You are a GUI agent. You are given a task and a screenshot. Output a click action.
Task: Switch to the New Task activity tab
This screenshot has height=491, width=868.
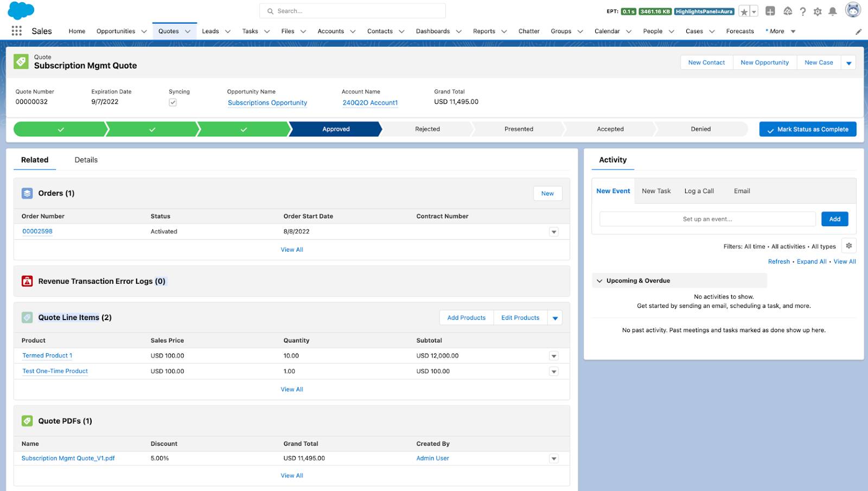coord(656,191)
